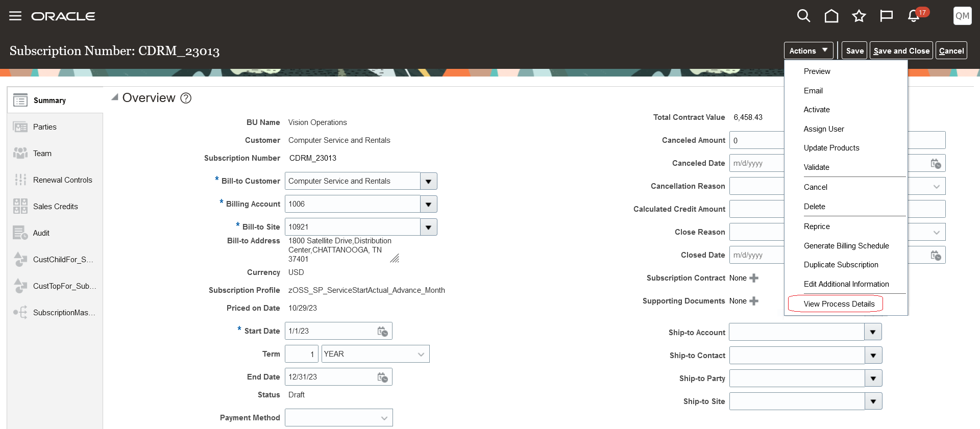The image size is (980, 429).
Task: Click the CustChildFor_S... sidebar icon
Action: 20,260
